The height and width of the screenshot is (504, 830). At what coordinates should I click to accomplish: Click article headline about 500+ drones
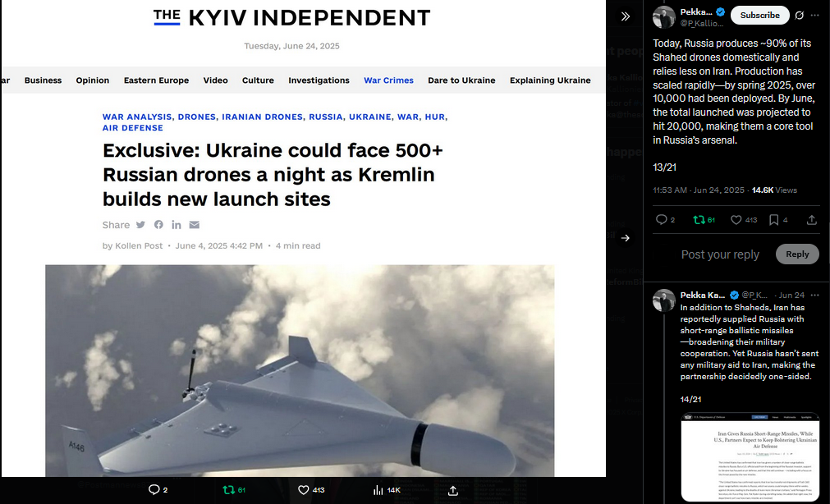pyautogui.click(x=273, y=175)
